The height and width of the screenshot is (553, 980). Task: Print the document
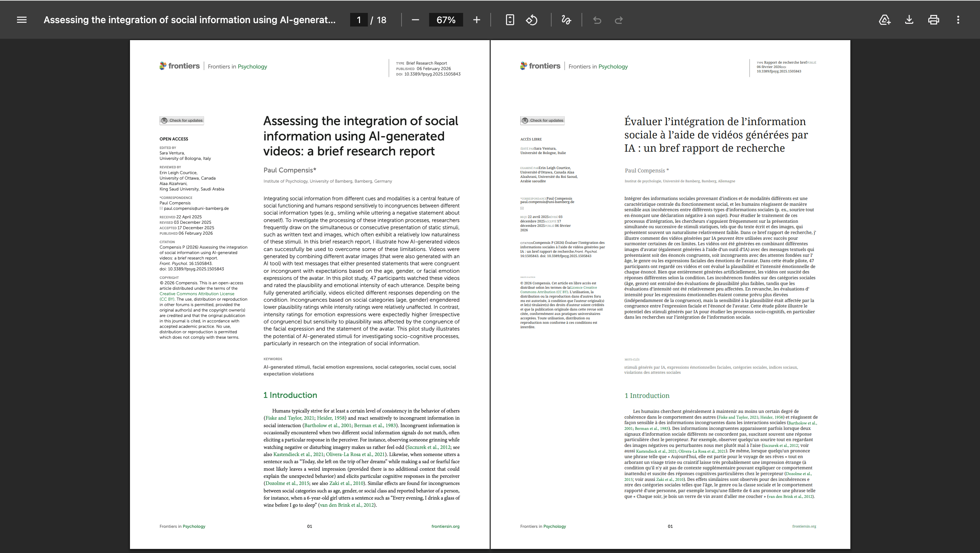coord(934,20)
